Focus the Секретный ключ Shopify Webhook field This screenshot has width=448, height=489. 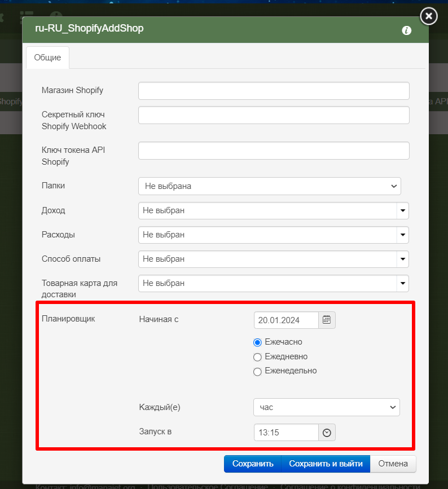point(274,115)
